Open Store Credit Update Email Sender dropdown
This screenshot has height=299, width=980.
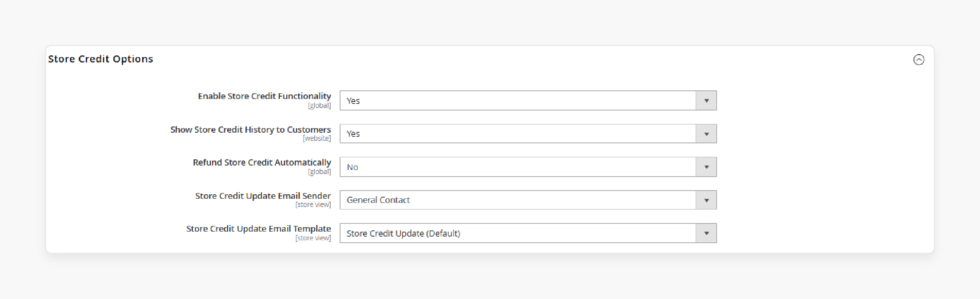pyautogui.click(x=528, y=200)
